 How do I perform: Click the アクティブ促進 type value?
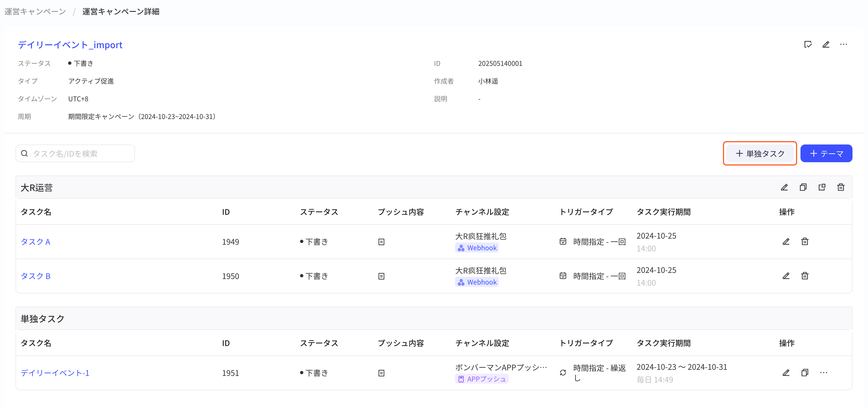[91, 81]
